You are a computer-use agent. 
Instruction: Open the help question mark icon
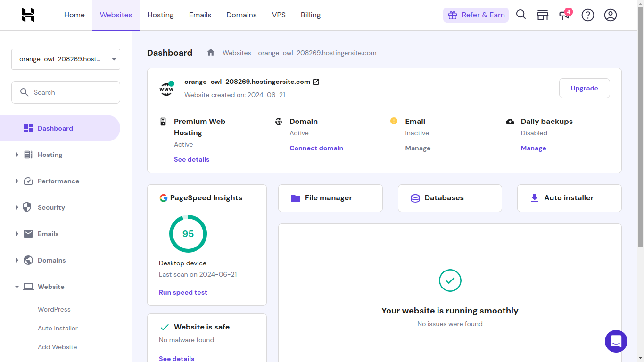click(x=588, y=15)
